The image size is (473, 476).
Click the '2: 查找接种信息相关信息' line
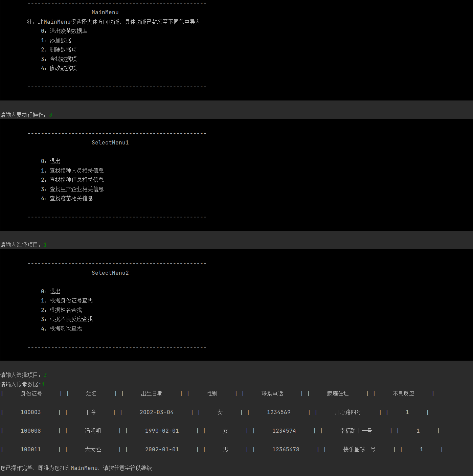point(72,180)
